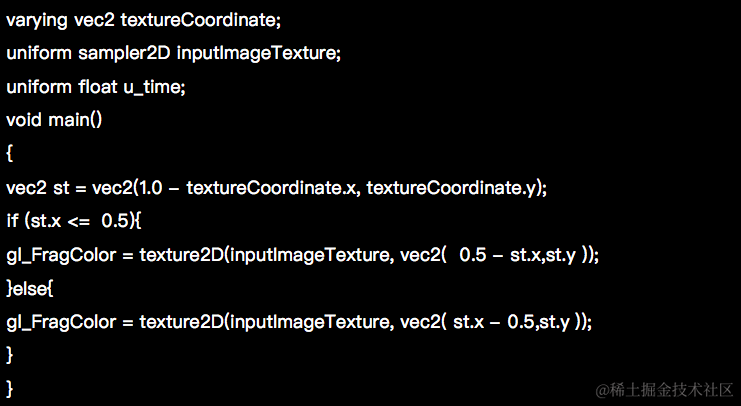The image size is (741, 406).
Task: Click the inputImageTexture uniform declaration
Action: coord(173,53)
